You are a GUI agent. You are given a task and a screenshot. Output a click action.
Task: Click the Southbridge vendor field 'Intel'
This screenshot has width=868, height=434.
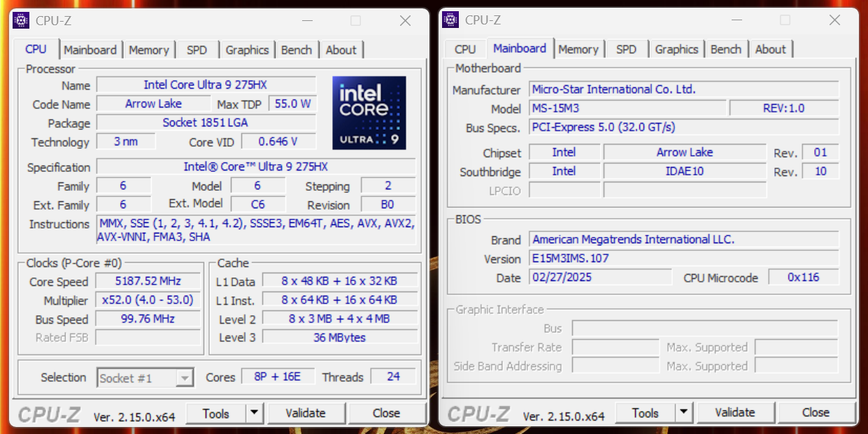point(564,171)
